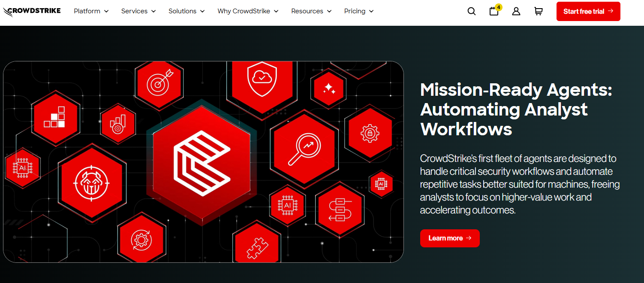Expand the Pricing menu chevron
Viewport: 644px width, 283px height.
point(371,11)
